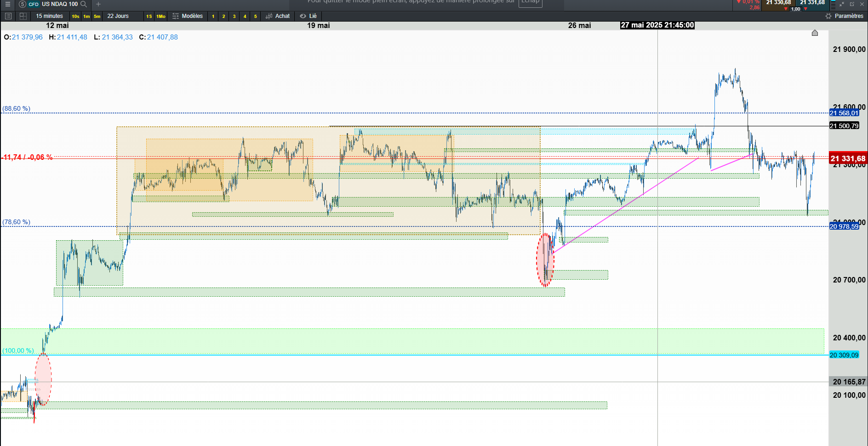Image resolution: width=868 pixels, height=446 pixels.
Task: Select the 1S period shortcut
Action: click(149, 17)
